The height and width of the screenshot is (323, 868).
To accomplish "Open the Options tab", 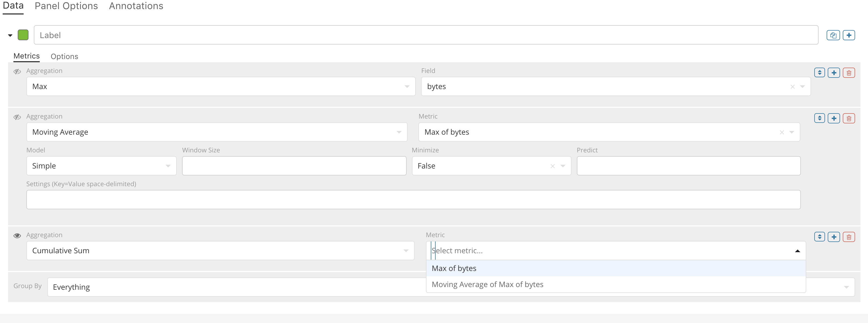I will [x=64, y=56].
